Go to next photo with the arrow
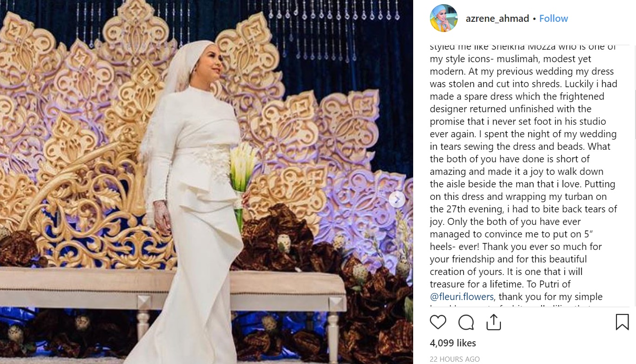 coord(397,199)
